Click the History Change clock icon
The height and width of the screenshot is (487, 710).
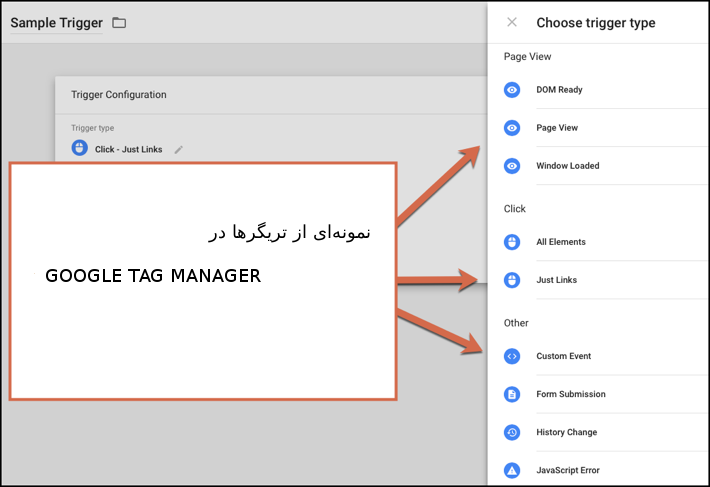(x=512, y=432)
